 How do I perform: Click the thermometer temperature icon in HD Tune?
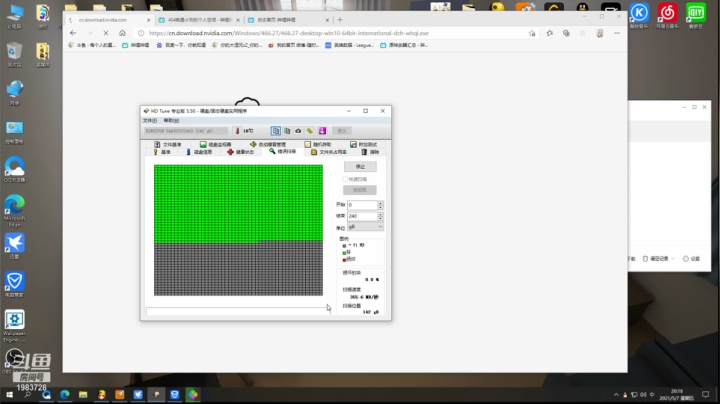point(237,131)
